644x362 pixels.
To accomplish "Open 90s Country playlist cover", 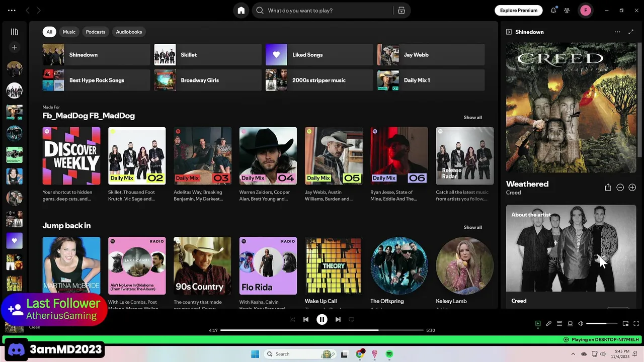I will [202, 266].
